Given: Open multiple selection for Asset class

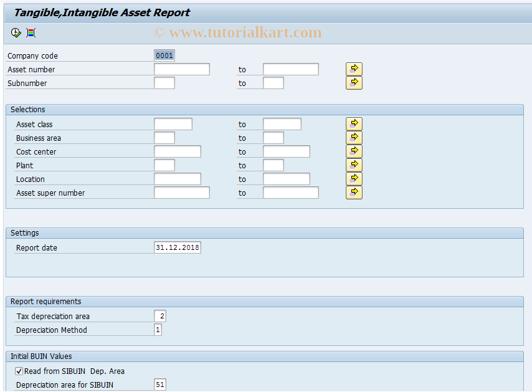Looking at the screenshot, I should (353, 123).
